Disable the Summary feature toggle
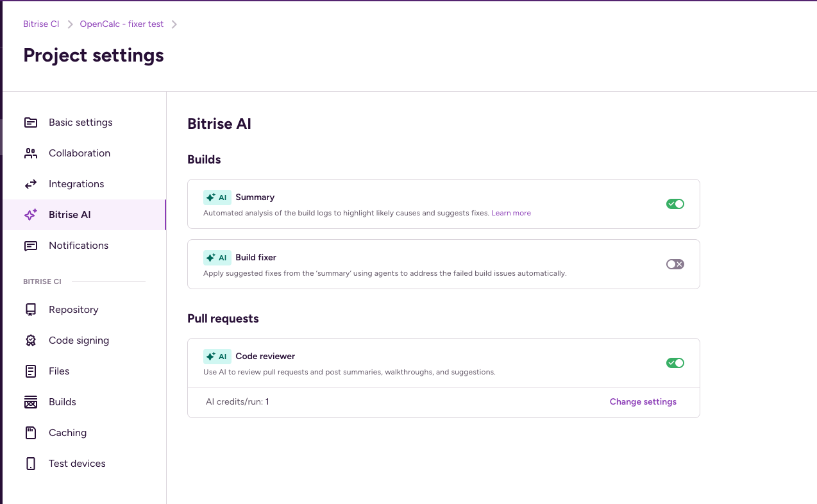 click(x=675, y=203)
